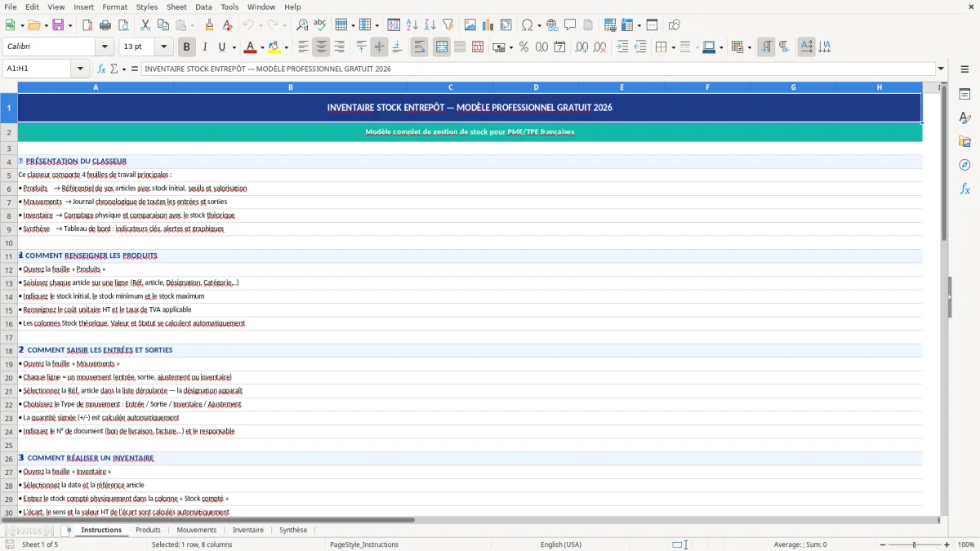Cut the selected cells with scissors icon

coord(145,25)
